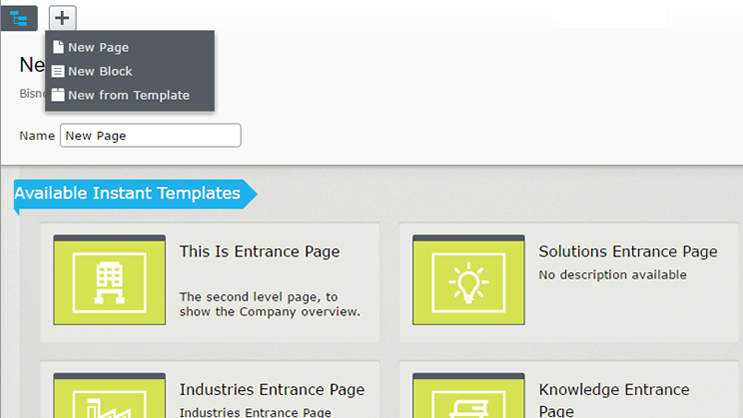Open the Industries Entrance Page title
This screenshot has height=418, width=743.
click(272, 390)
